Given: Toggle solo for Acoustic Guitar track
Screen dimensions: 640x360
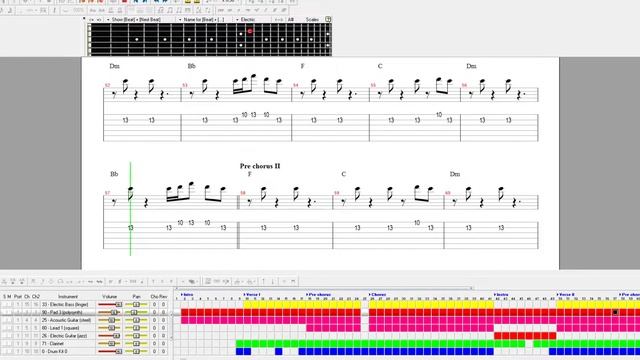Looking at the screenshot, I should coord(4,320).
